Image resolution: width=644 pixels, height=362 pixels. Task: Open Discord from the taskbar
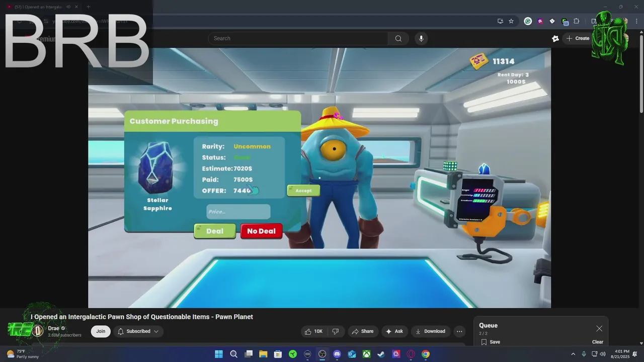tap(337, 354)
